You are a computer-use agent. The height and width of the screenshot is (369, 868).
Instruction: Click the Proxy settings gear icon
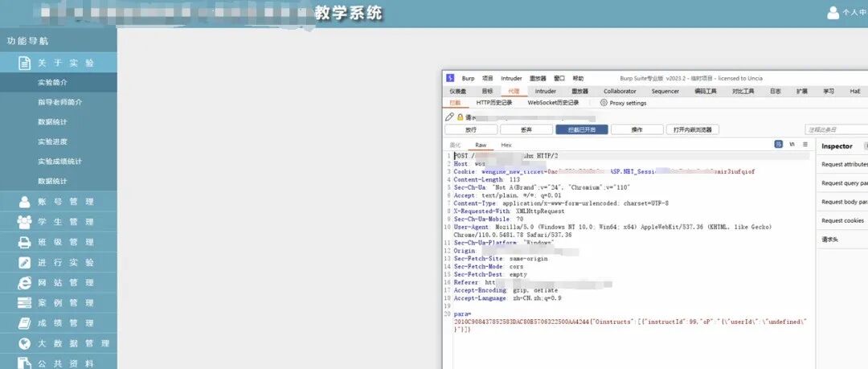coord(604,103)
